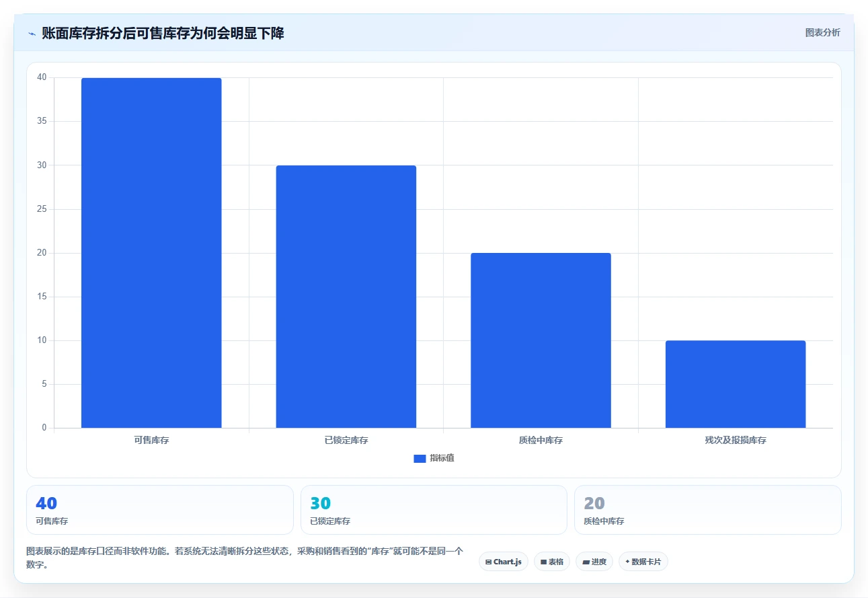The width and height of the screenshot is (868, 598).
Task: Select the 表格 tag chip
Action: [x=552, y=562]
